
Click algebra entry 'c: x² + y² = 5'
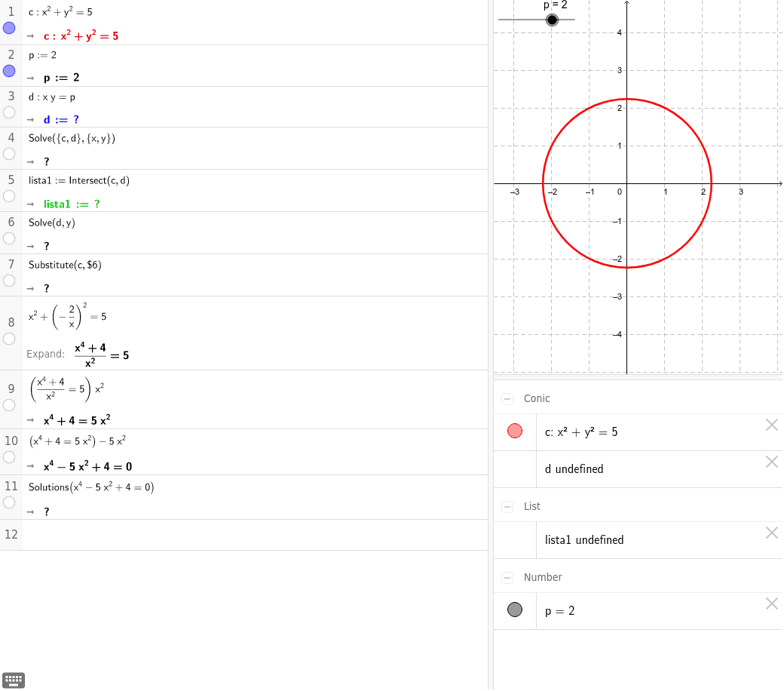(x=581, y=431)
